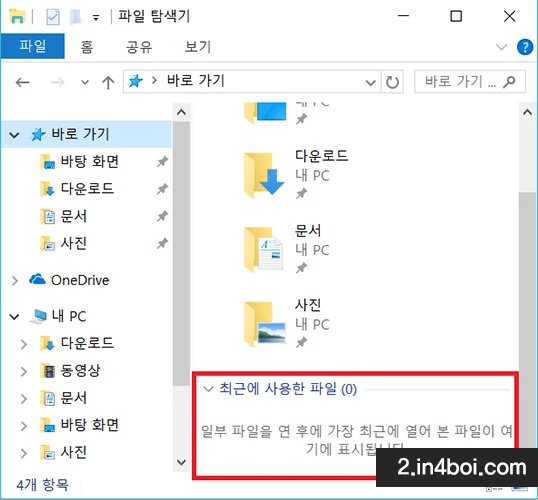Switch to the 보기 ribbon tab
Image resolution: width=538 pixels, height=500 pixels.
pyautogui.click(x=198, y=47)
